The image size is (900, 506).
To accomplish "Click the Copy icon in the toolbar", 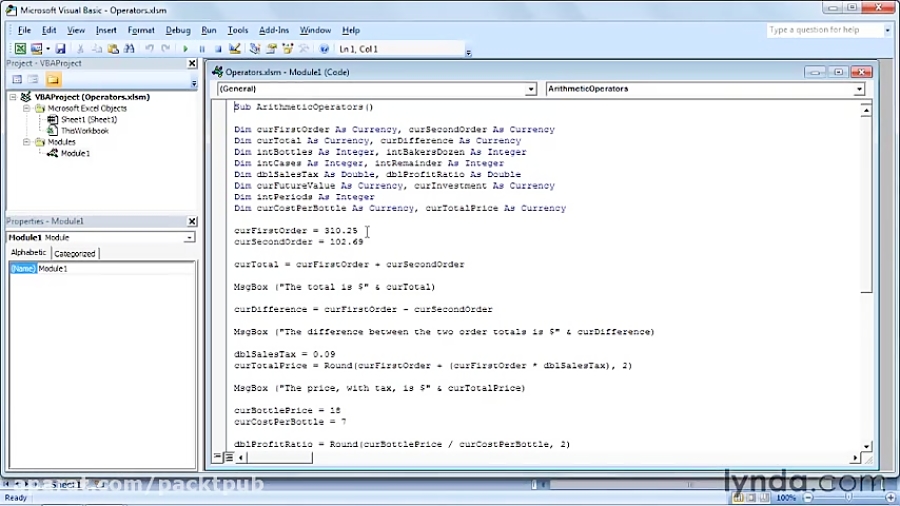I will coord(97,49).
